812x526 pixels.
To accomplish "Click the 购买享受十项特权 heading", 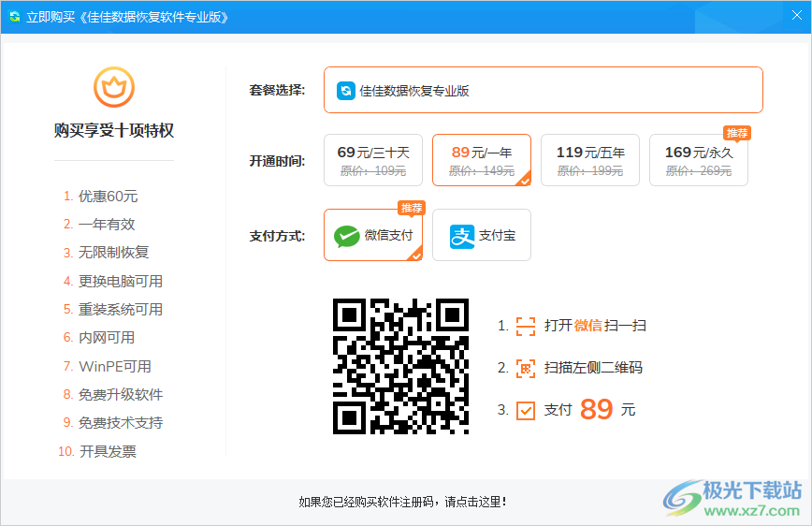I will click(x=114, y=130).
